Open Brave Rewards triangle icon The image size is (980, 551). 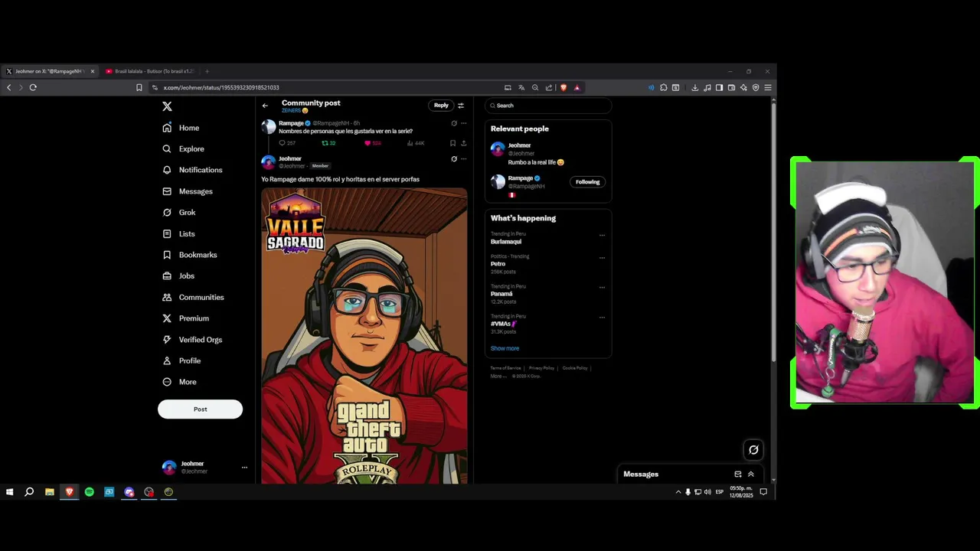(x=577, y=87)
